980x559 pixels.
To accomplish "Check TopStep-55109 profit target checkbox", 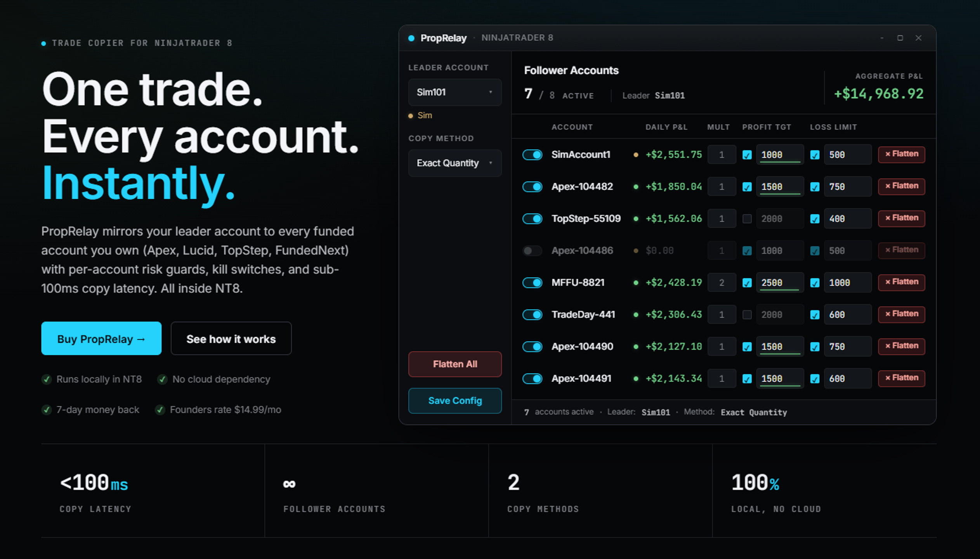I will tap(747, 219).
